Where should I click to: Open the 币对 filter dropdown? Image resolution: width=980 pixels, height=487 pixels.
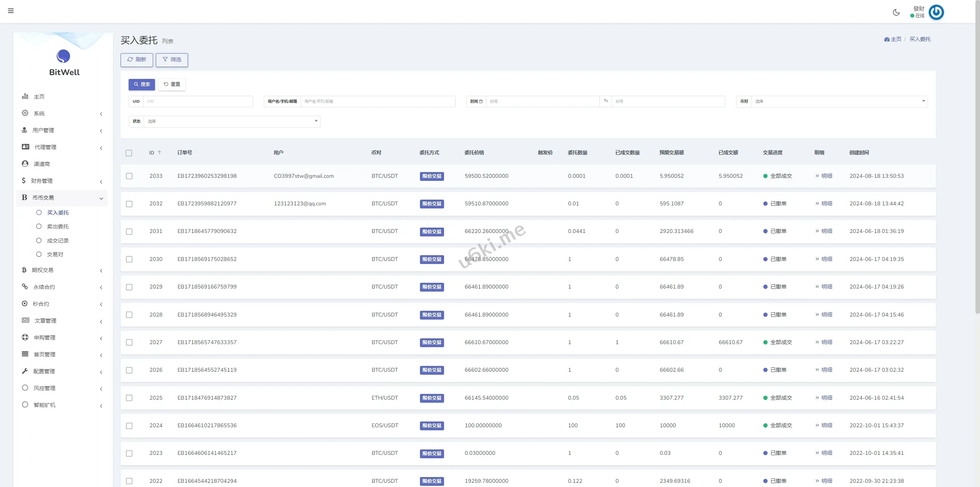(838, 102)
